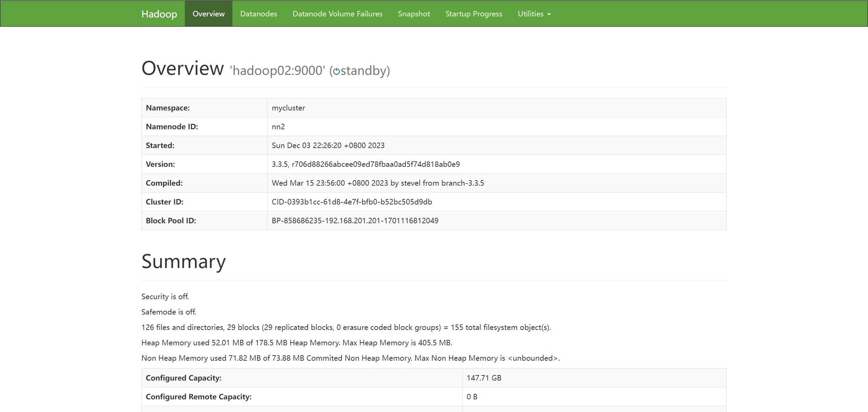868x412 pixels.
Task: Open the Datanodes tab
Action: click(x=259, y=14)
